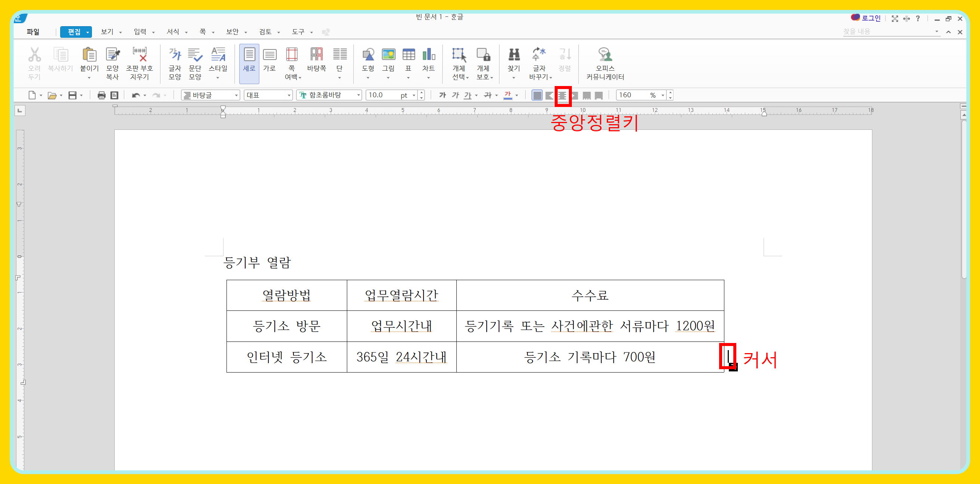Image resolution: width=980 pixels, height=484 pixels.
Task: Toggle bold 가 formatting button
Action: (x=442, y=95)
